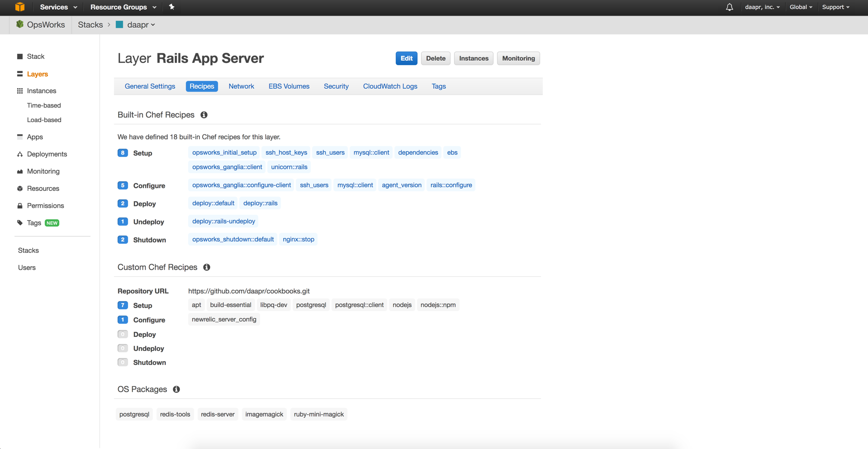The height and width of the screenshot is (449, 868).
Task: Select the Recipes tab
Action: 202,86
